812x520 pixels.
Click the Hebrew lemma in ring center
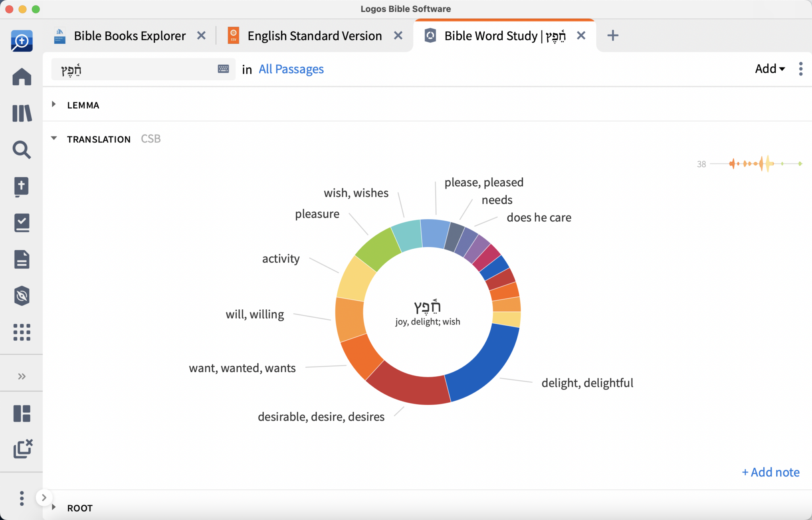tap(427, 306)
